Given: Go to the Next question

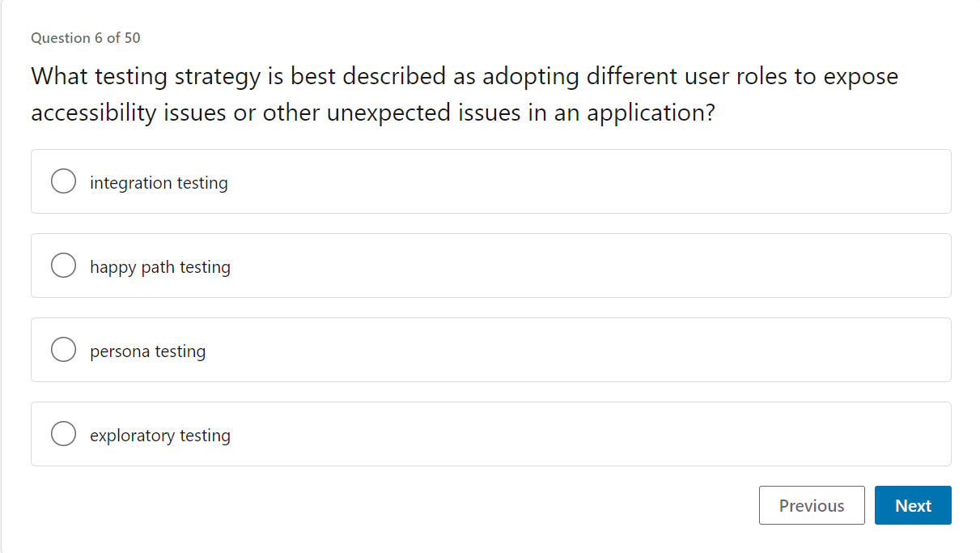Looking at the screenshot, I should click(x=913, y=505).
